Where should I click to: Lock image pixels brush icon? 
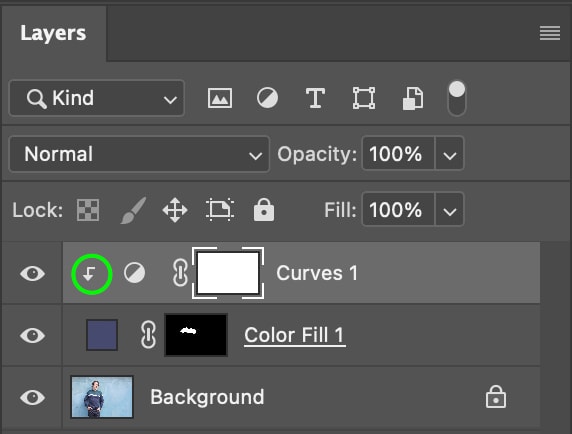coord(134,210)
